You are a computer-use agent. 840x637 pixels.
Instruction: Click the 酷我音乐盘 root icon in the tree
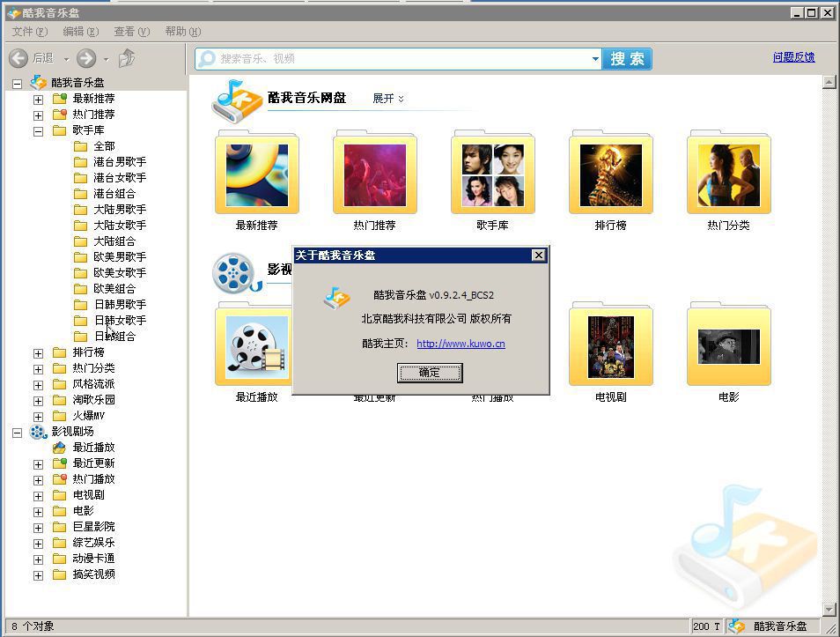[38, 82]
